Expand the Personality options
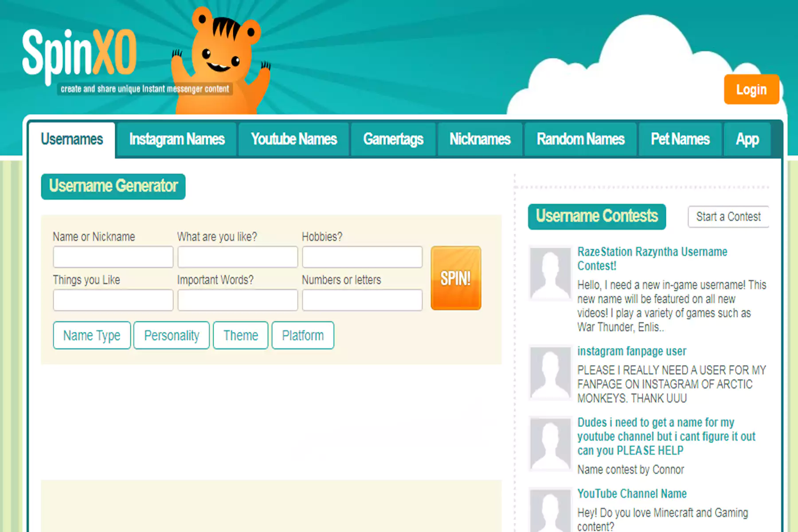Screen dimensions: 798x532 [x=172, y=336]
